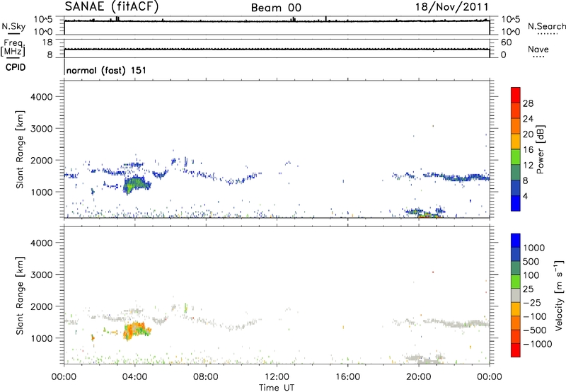Screen dimensions: 566x392
Task: Select the Beam 00 label
Action: (276, 8)
